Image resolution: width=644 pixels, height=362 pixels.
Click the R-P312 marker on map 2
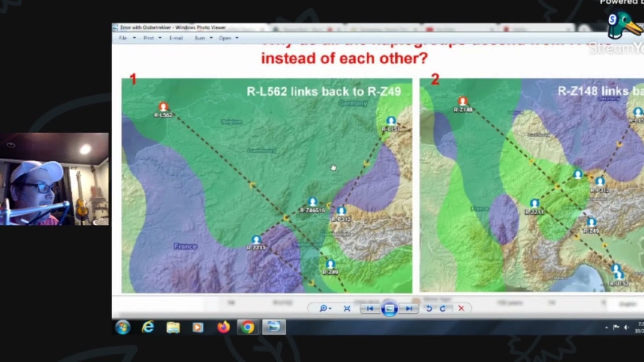(600, 182)
